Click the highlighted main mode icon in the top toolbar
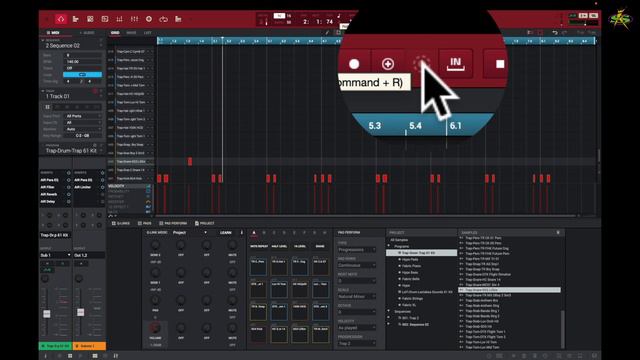The width and height of the screenshot is (640, 360). pos(61,19)
